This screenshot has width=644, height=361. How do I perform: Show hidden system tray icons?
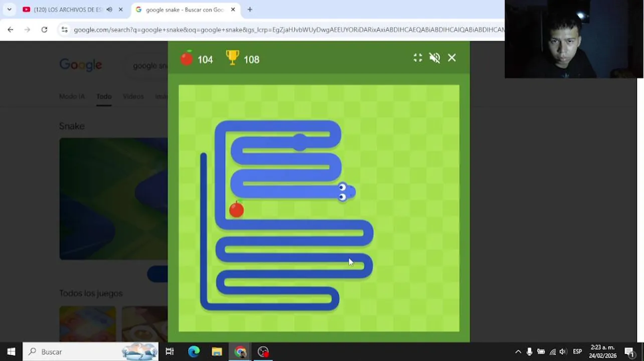click(518, 351)
